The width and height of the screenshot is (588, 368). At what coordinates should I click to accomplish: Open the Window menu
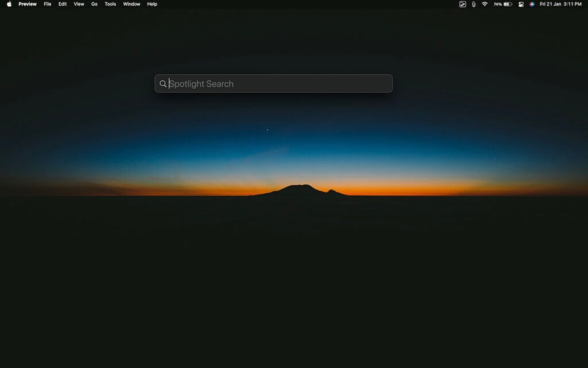(x=131, y=4)
